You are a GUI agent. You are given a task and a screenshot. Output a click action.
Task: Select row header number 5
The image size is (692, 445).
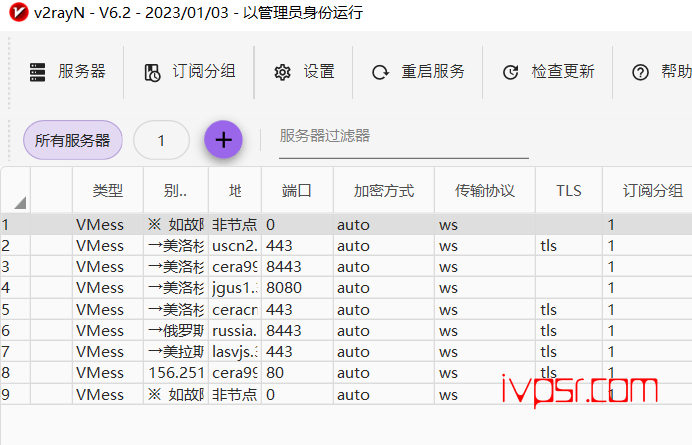pos(15,309)
